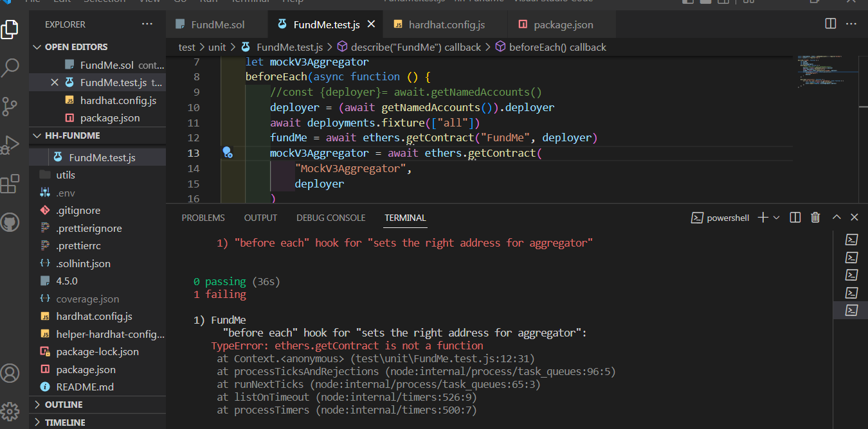Open Source Control view
868x429 pixels.
(10, 106)
